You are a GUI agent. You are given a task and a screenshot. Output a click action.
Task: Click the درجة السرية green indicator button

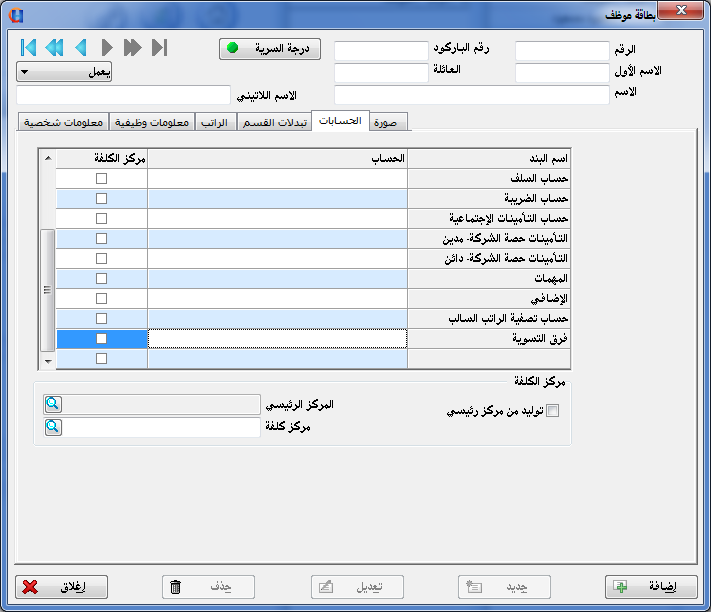click(x=266, y=48)
